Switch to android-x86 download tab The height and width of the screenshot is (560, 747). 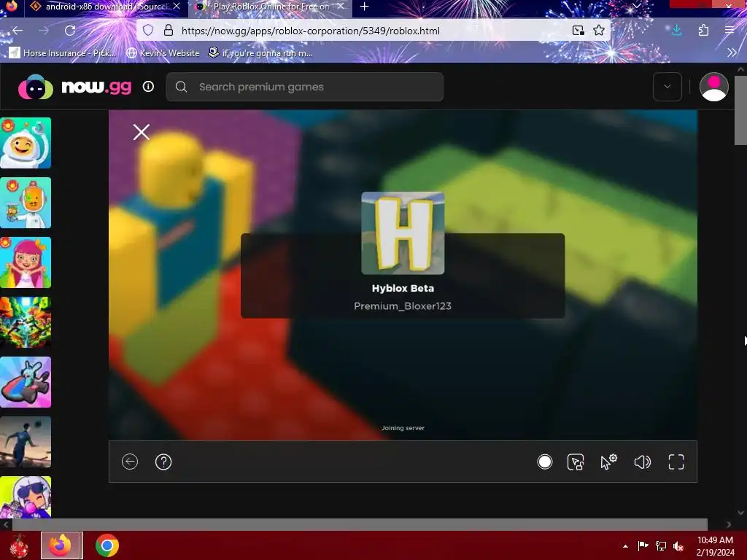99,7
